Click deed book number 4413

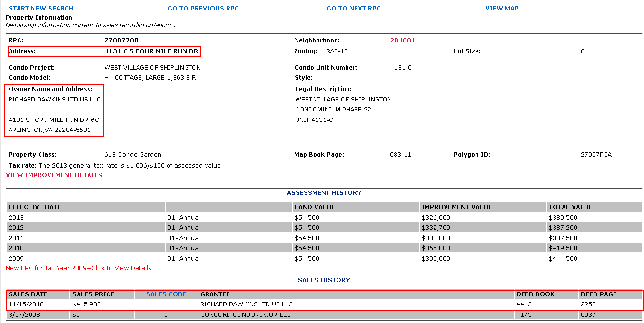click(x=524, y=304)
